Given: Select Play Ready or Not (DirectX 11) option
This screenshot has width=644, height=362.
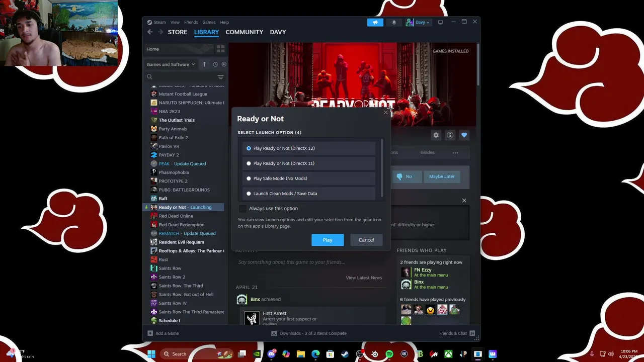Looking at the screenshot, I should 308,163.
